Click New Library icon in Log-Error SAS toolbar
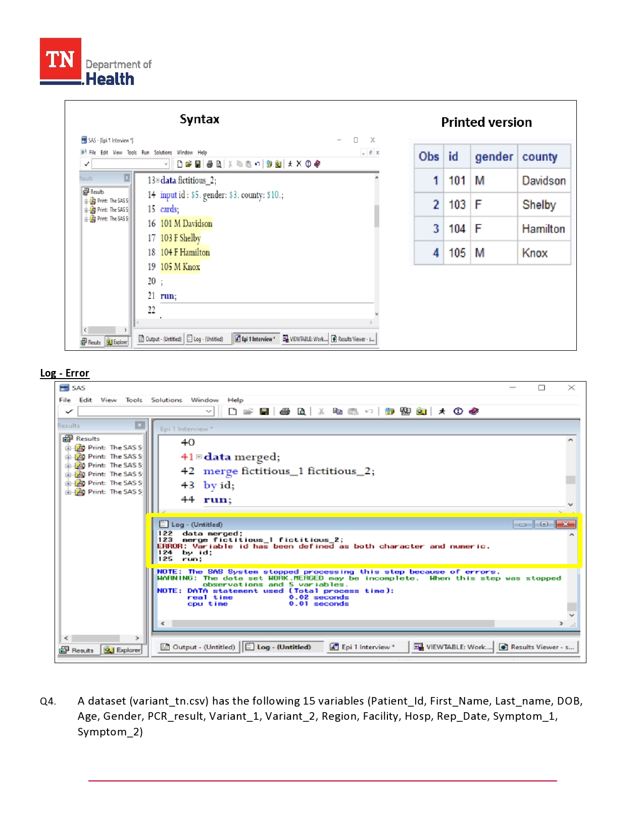This screenshot has width=644, height=834. pyautogui.click(x=389, y=411)
